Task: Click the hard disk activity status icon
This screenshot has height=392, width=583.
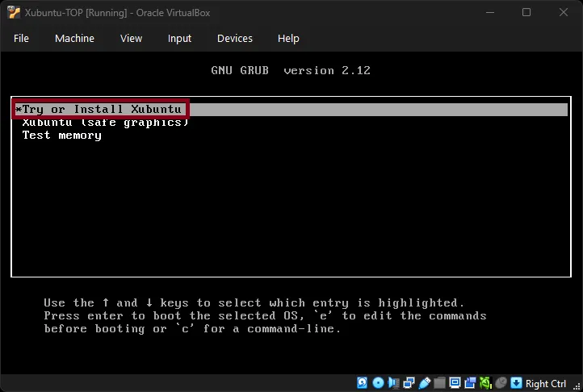Action: coord(362,382)
